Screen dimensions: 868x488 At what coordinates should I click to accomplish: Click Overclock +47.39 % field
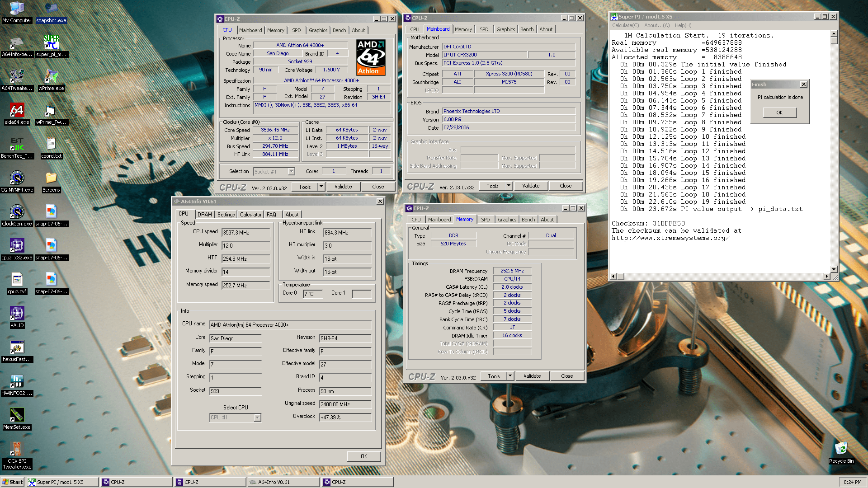(x=345, y=418)
